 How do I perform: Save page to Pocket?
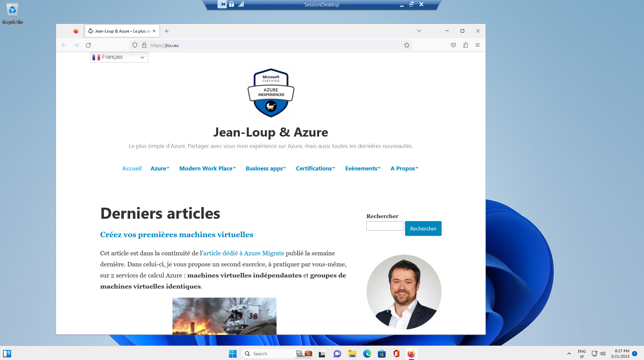453,45
